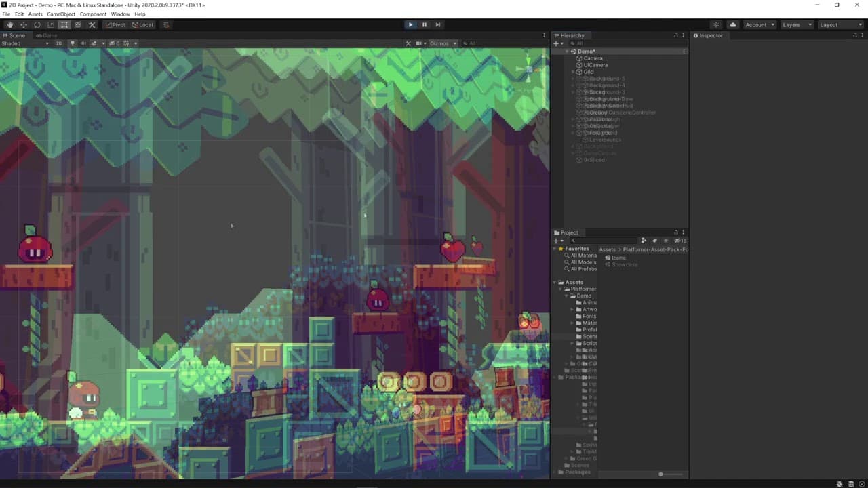
Task: Click the Pause button
Action: [x=425, y=24]
